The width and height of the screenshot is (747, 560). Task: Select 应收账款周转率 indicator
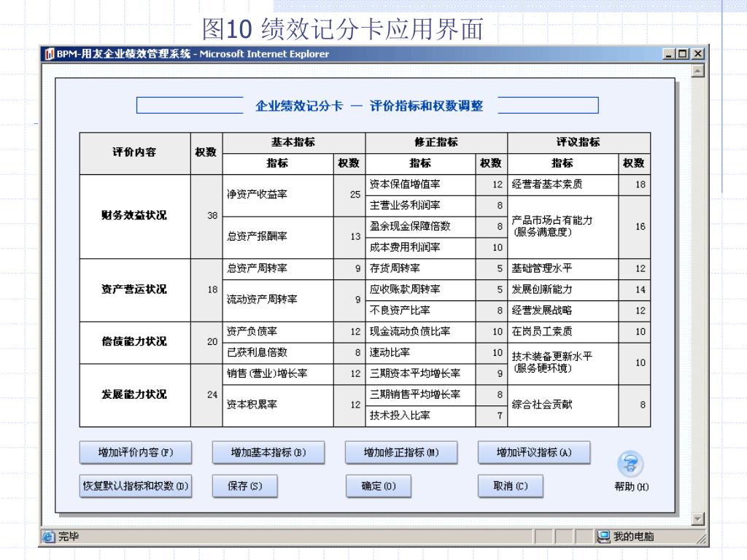tap(420, 289)
